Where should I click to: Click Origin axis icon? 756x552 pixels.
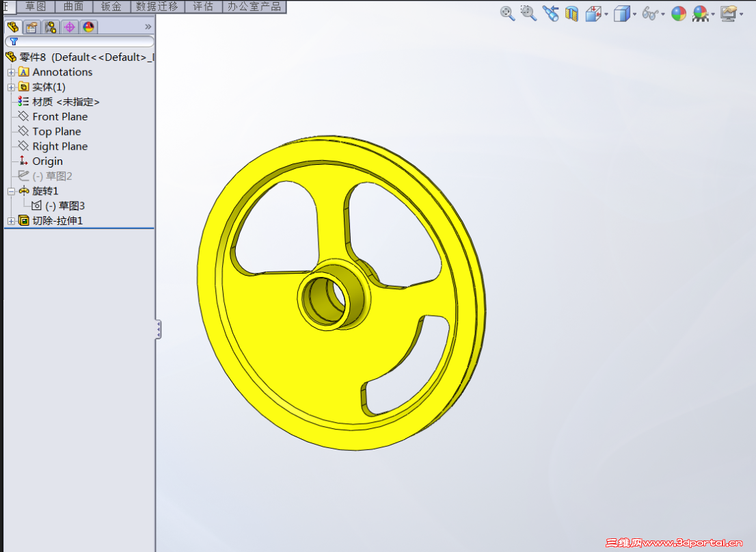click(23, 161)
